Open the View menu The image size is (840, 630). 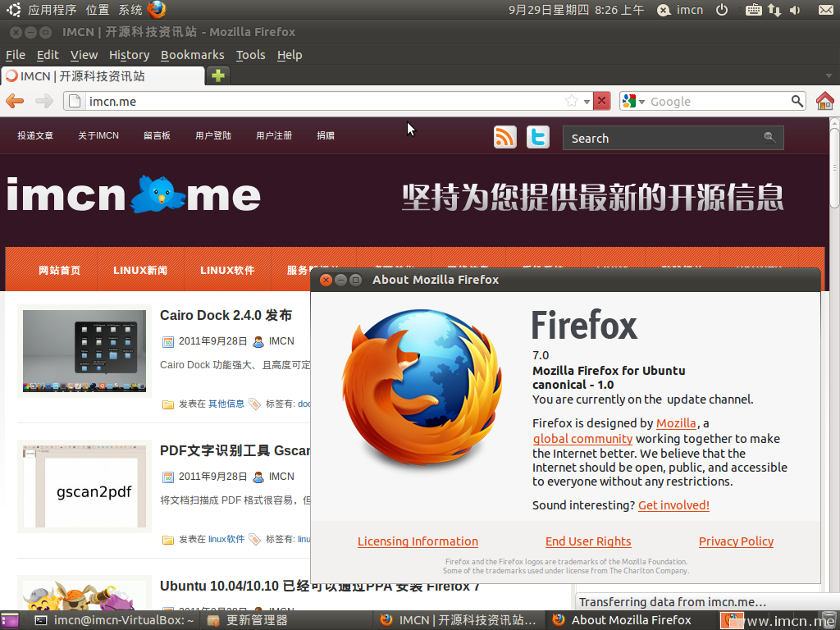point(84,55)
